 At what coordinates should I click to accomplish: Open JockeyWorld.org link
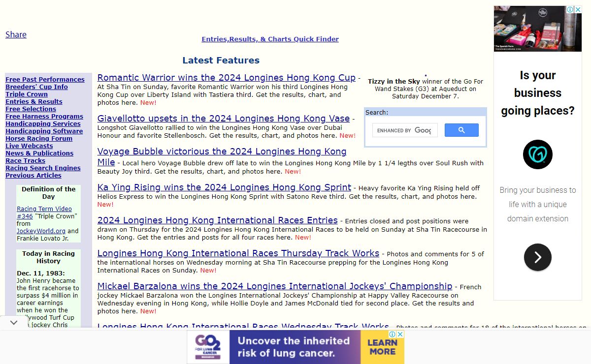41,231
